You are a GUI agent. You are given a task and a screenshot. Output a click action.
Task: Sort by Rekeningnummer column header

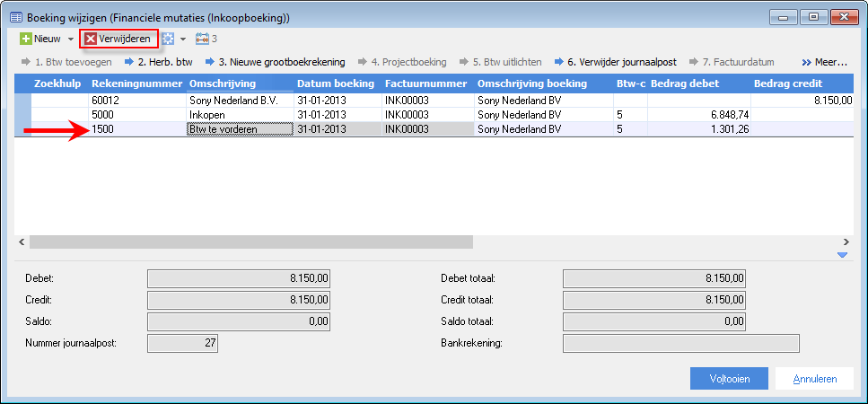[x=136, y=83]
